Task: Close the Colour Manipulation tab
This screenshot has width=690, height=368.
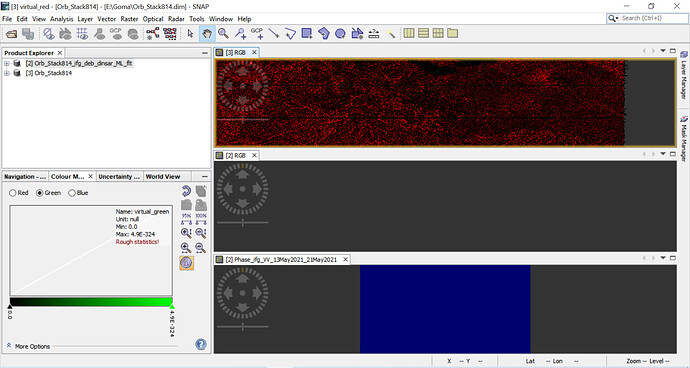Action: (x=90, y=176)
